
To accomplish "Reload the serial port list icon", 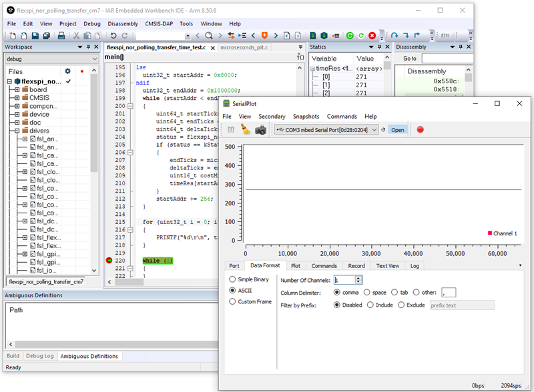I will [383, 129].
